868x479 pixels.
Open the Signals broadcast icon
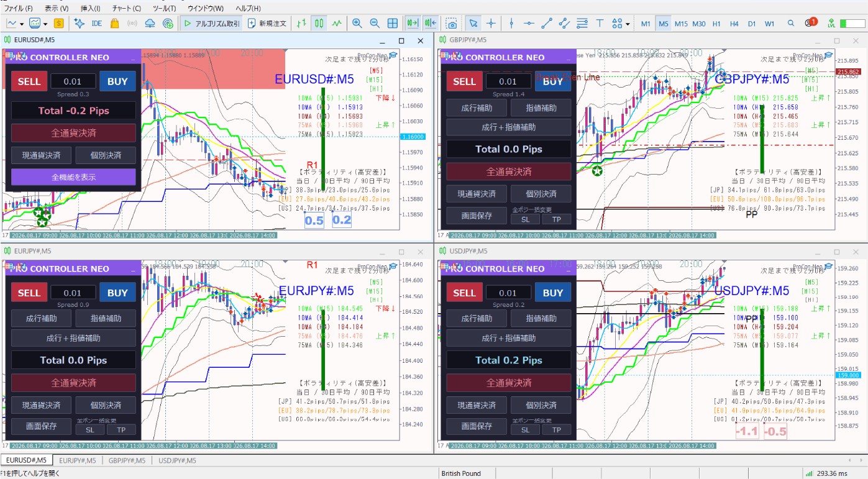(132, 23)
